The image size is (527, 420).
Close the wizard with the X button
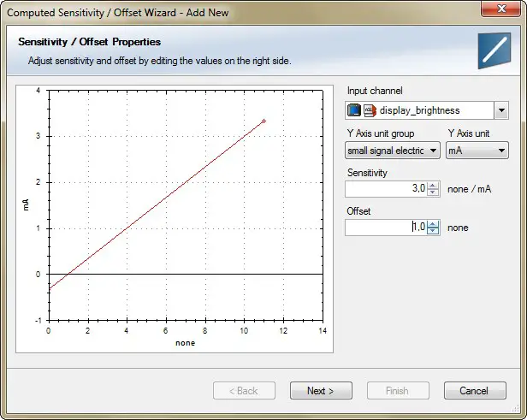(501, 9)
